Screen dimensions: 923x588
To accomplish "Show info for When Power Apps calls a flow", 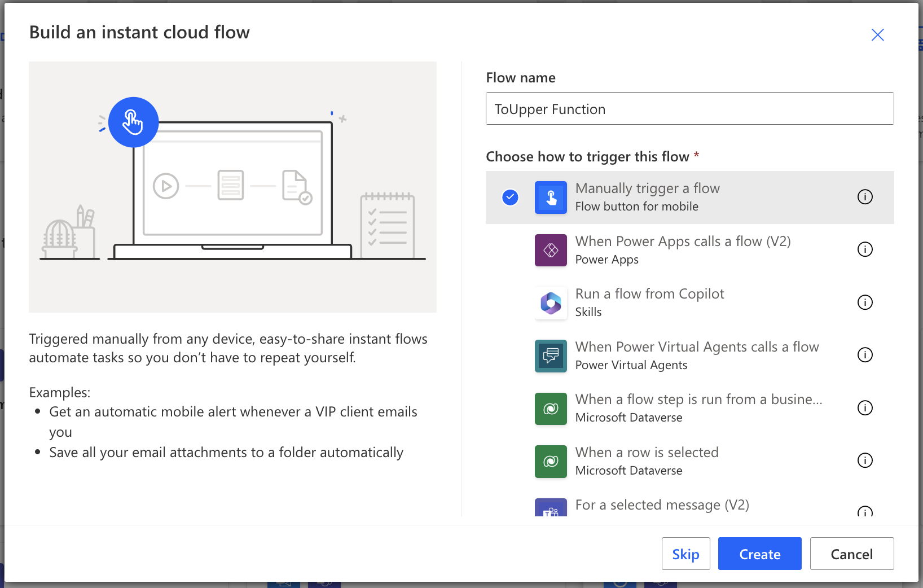I will (x=865, y=249).
